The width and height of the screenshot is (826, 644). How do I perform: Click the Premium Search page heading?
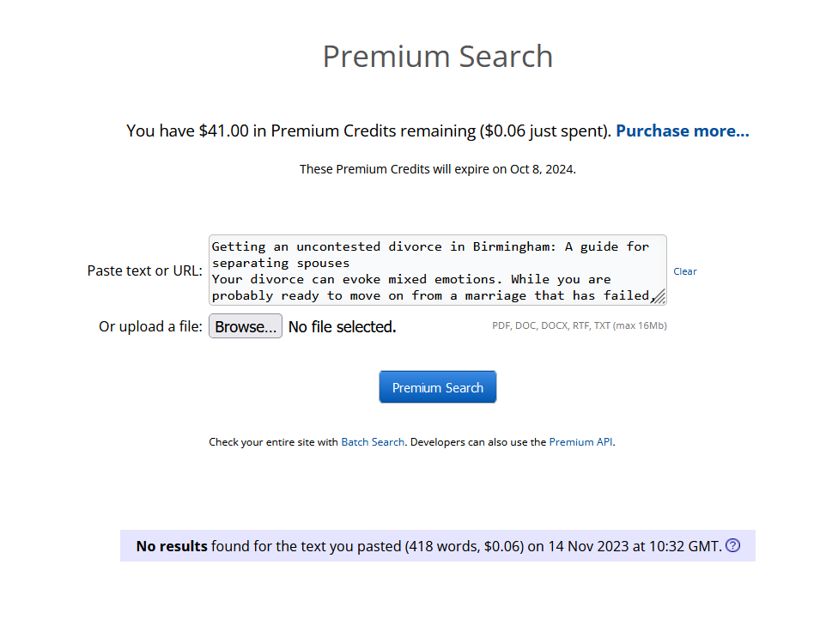click(437, 57)
